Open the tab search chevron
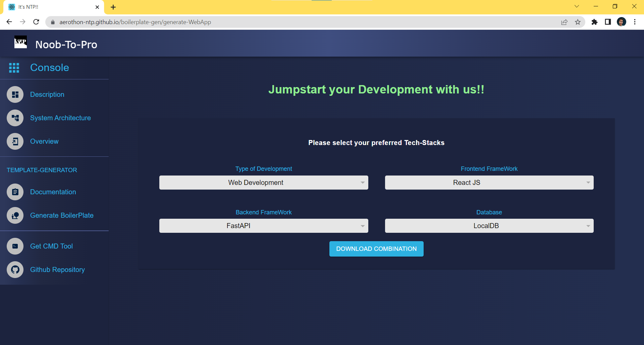Screen dimensions: 644x345 click(x=577, y=6)
